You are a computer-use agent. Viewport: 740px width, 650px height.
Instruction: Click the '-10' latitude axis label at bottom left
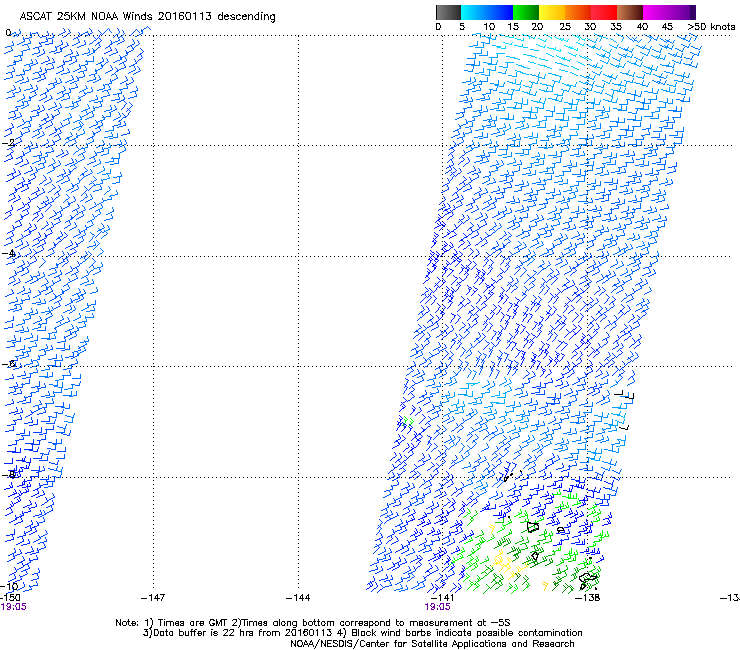coord(9,587)
